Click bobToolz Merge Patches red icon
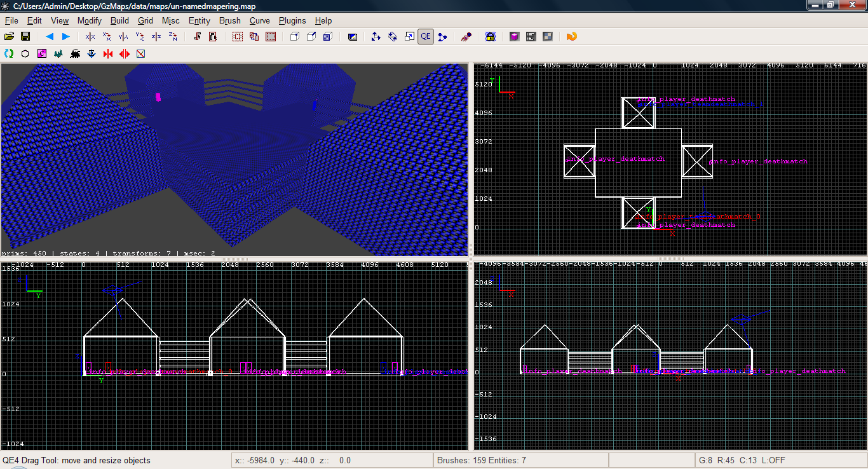The image size is (868, 469). (x=108, y=54)
